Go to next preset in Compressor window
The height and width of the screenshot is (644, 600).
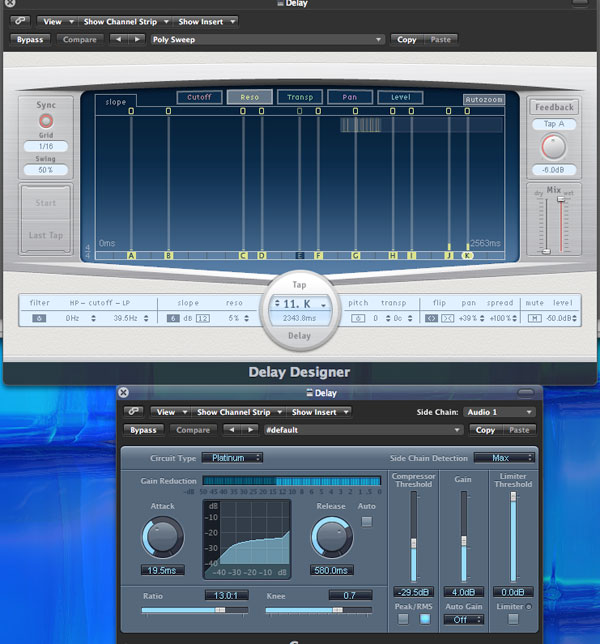coord(250,430)
